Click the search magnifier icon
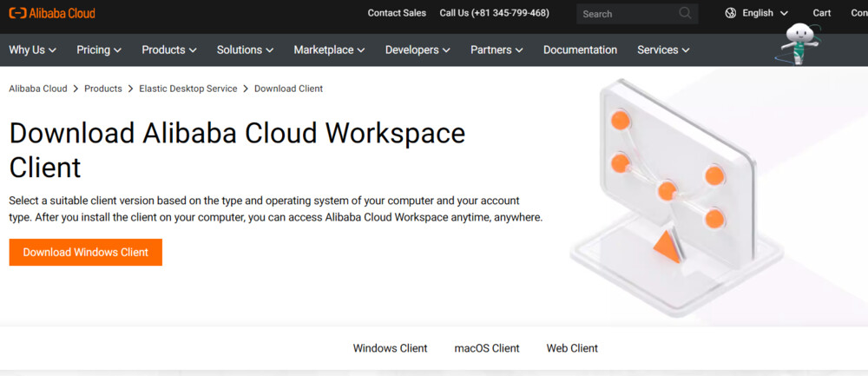Screen dimensions: 868x376 (686, 13)
